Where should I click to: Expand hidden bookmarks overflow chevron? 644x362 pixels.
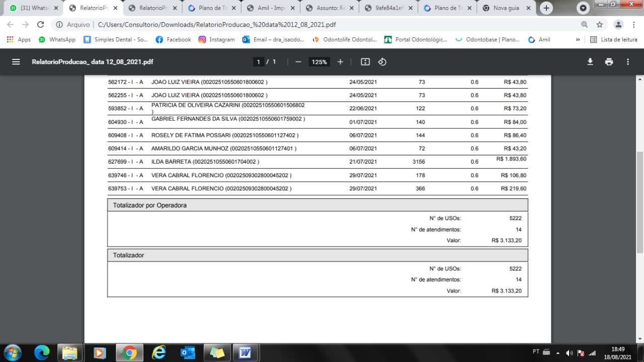pyautogui.click(x=578, y=39)
